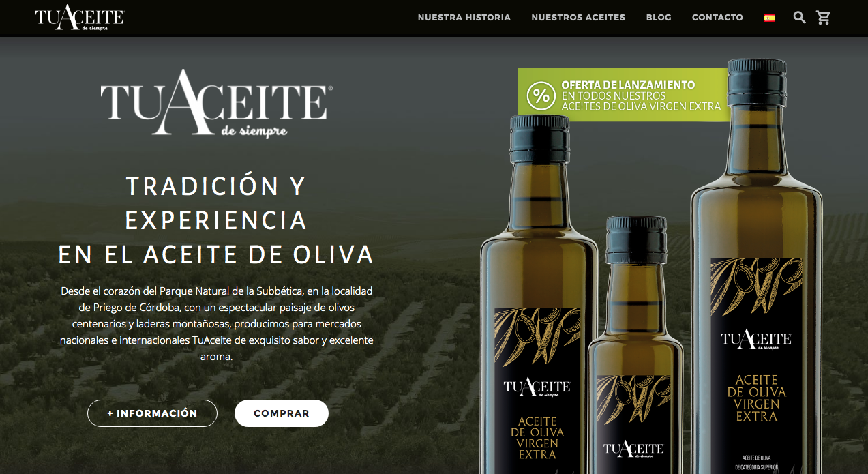Click the TuAceite logo in header

(x=80, y=18)
